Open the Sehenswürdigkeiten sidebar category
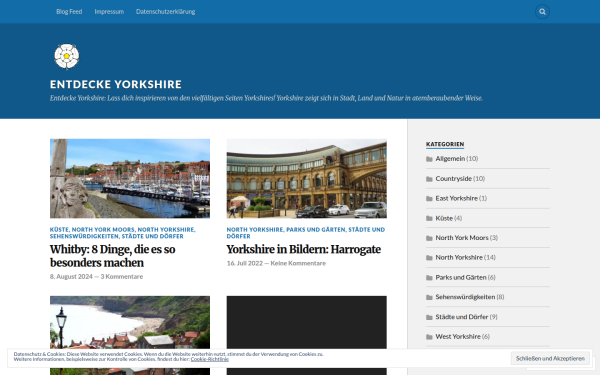The image size is (600, 375). [x=465, y=297]
